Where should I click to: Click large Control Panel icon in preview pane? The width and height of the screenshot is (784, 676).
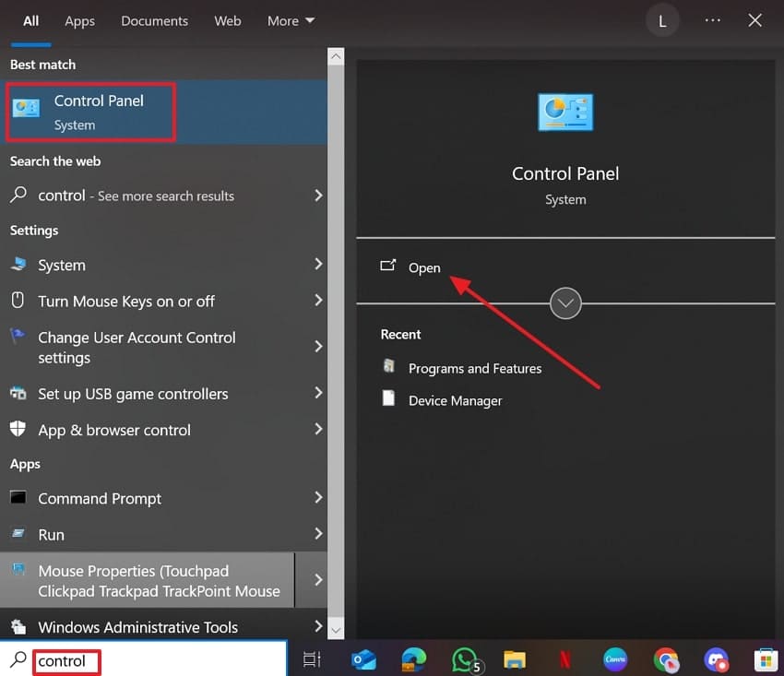[x=565, y=112]
